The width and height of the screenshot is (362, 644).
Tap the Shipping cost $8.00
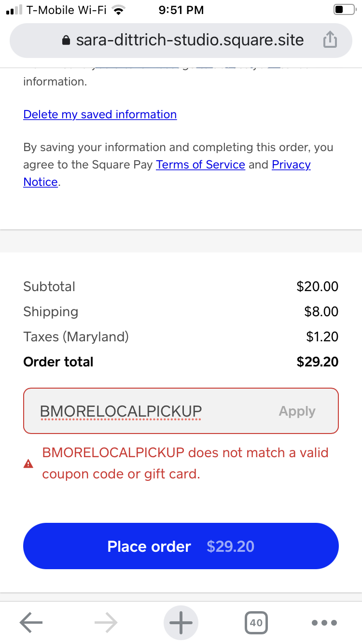(321, 311)
